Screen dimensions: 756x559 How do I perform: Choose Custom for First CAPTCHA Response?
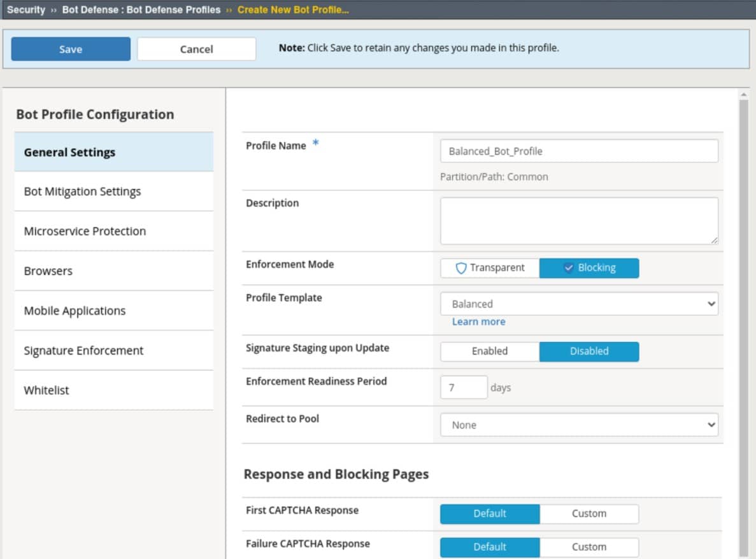click(589, 514)
